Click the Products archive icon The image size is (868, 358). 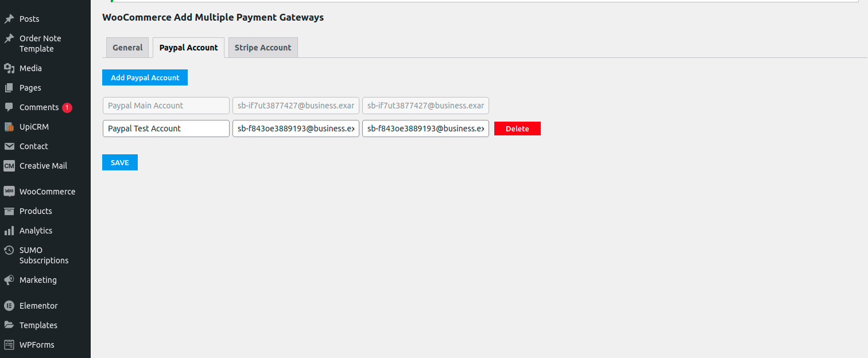[9, 211]
